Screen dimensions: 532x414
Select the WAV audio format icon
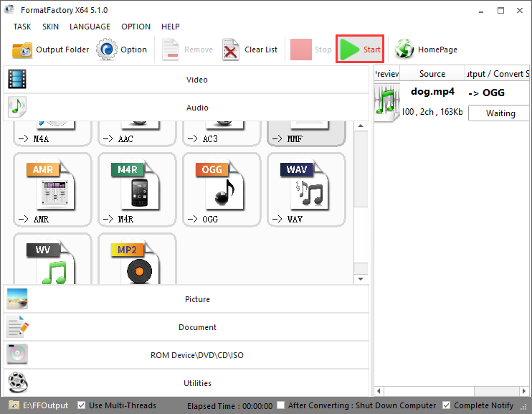click(x=306, y=189)
